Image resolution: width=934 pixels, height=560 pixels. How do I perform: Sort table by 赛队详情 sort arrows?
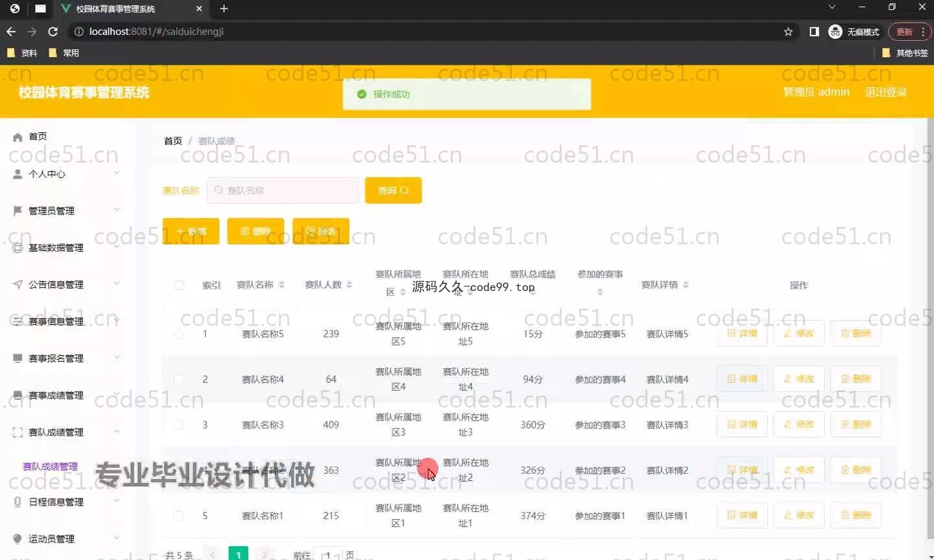coord(686,285)
